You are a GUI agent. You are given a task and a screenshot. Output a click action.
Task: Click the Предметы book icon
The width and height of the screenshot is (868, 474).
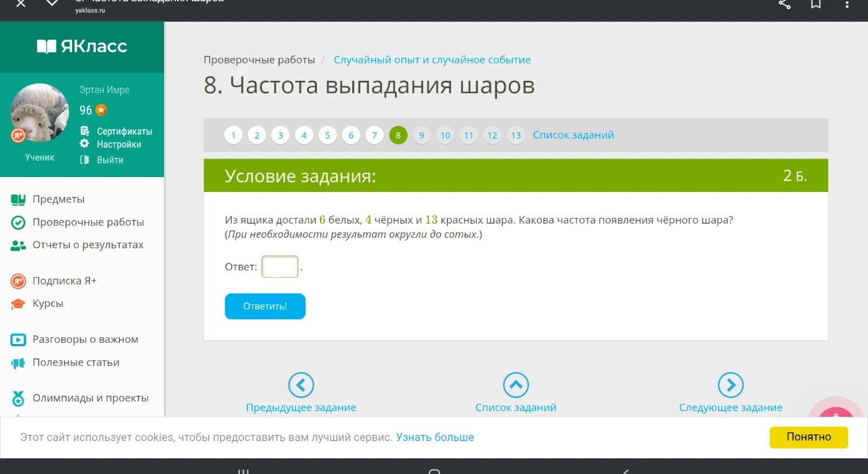pos(18,199)
